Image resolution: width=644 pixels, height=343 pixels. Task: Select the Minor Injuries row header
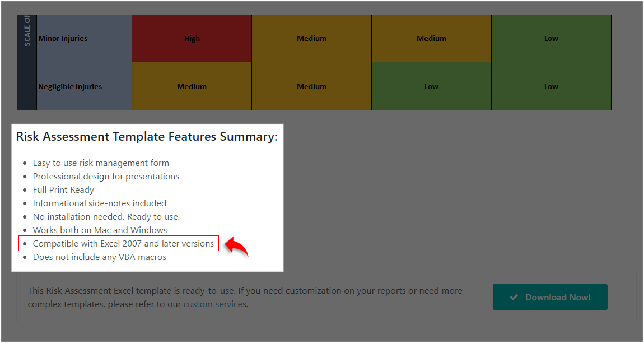pos(84,38)
